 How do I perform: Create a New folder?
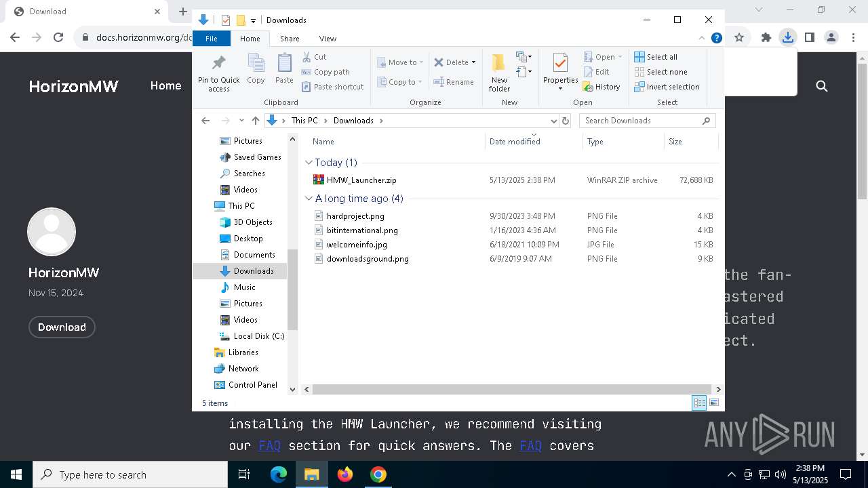tap(499, 73)
